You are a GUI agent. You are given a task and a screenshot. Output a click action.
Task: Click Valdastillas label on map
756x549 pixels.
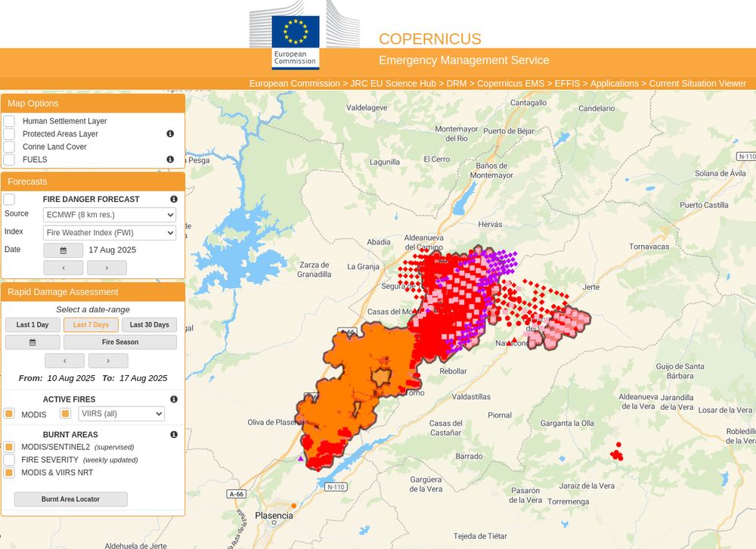click(471, 396)
